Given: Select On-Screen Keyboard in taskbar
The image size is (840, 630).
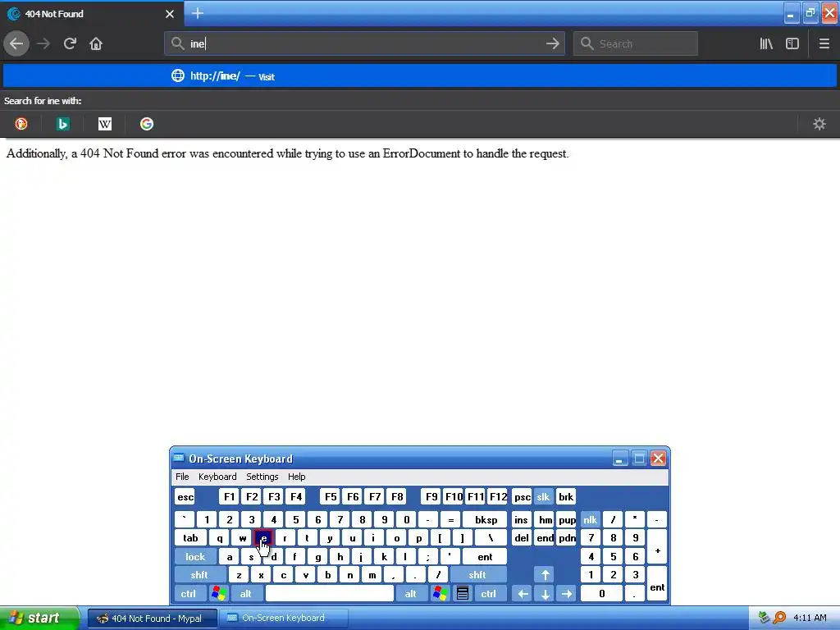Looking at the screenshot, I should coord(283,619).
